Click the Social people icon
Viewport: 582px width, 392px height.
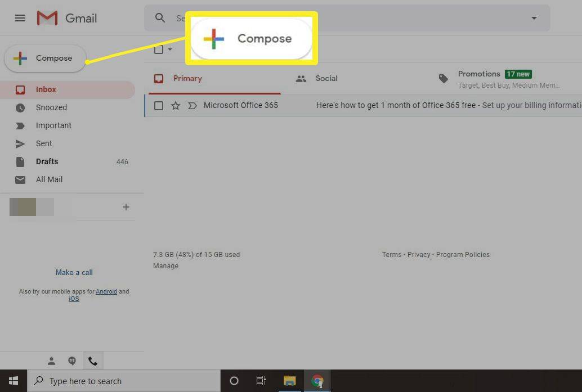point(301,79)
